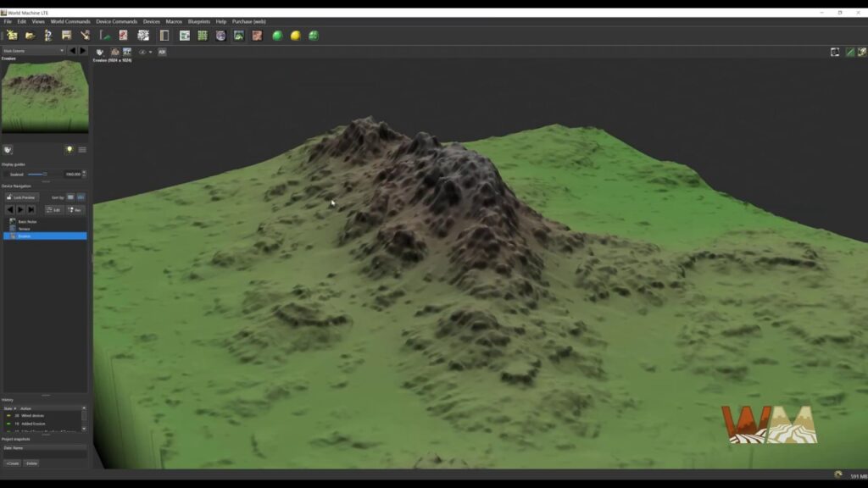Screen dimensions: 868x488
Task: Click the globe icon in the toolbar
Action: coord(220,36)
